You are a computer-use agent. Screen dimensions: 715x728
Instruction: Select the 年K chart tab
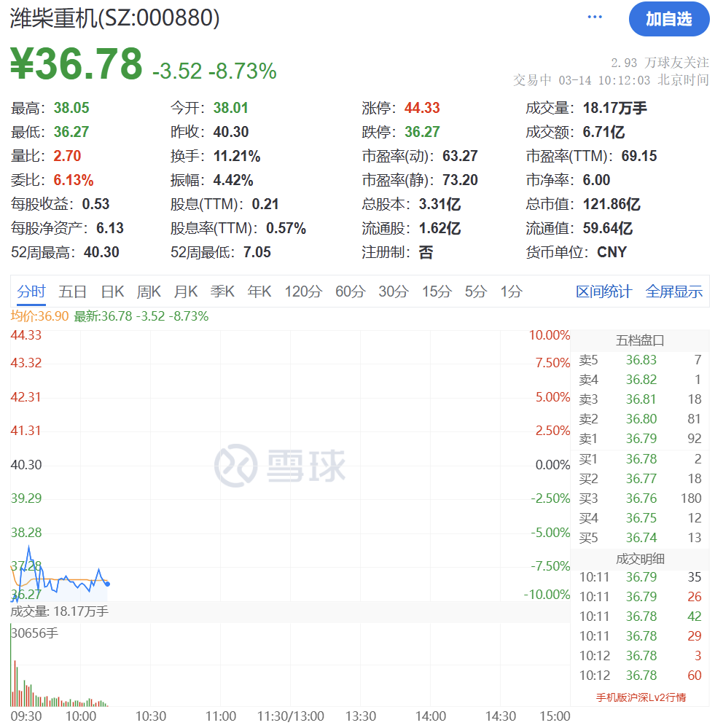coord(259,291)
